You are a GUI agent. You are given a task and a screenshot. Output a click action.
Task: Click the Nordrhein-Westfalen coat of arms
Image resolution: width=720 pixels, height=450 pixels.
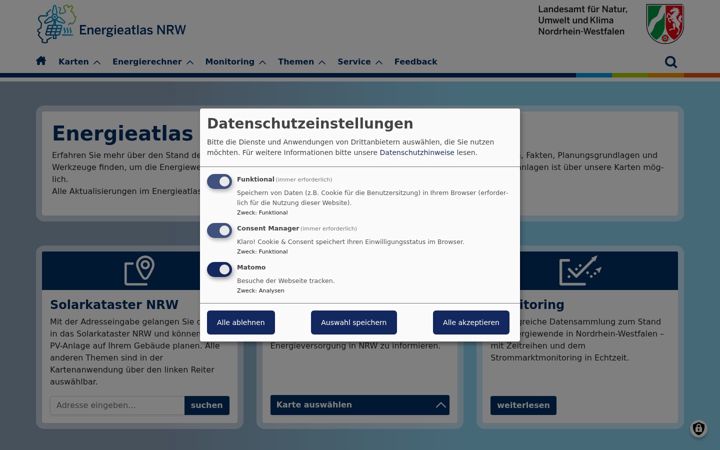(664, 23)
